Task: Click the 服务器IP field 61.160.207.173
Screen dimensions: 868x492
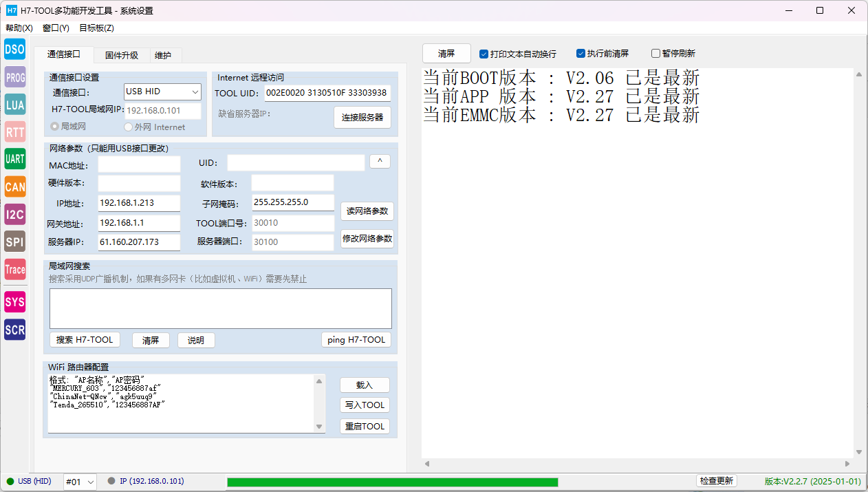Action: pos(139,242)
